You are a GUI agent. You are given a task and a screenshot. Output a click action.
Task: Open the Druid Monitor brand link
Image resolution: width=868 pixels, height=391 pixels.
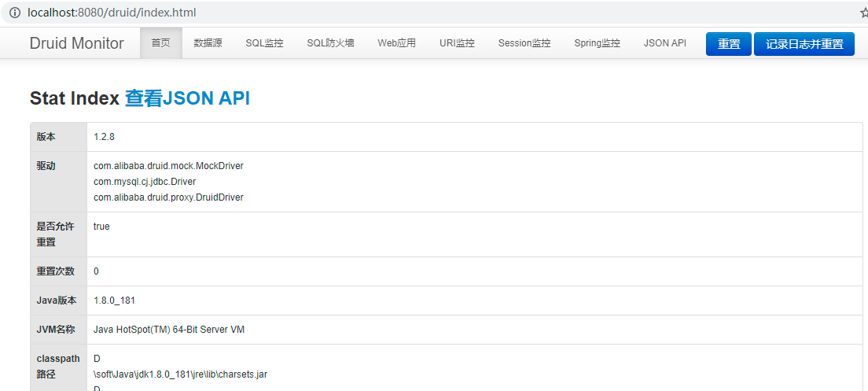(77, 43)
